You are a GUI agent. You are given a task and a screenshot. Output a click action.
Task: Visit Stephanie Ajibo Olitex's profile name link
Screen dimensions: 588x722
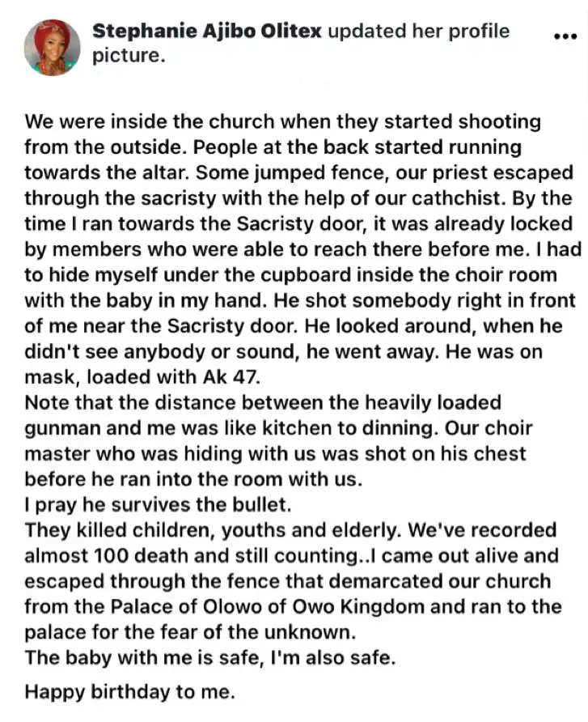tap(206, 32)
